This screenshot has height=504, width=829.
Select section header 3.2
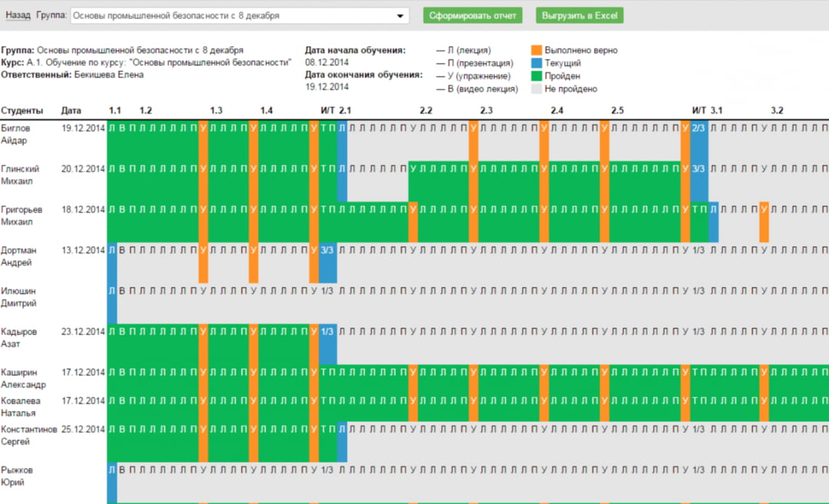777,110
